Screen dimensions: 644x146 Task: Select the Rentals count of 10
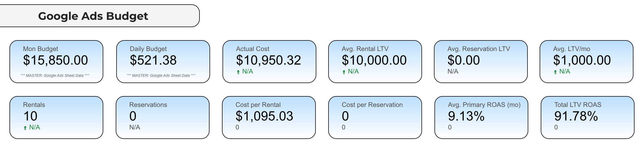30,116
